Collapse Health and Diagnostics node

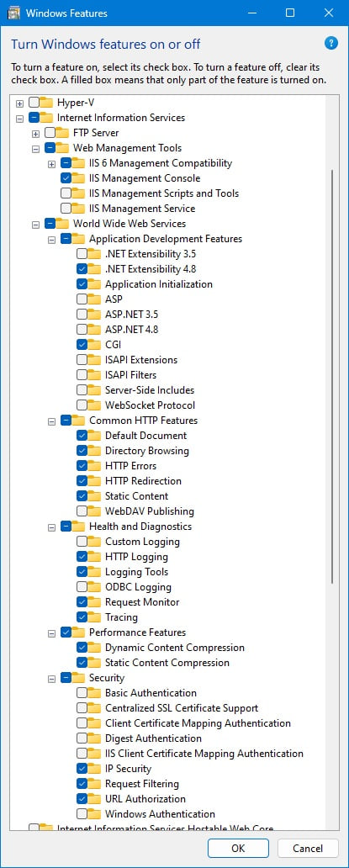click(52, 527)
